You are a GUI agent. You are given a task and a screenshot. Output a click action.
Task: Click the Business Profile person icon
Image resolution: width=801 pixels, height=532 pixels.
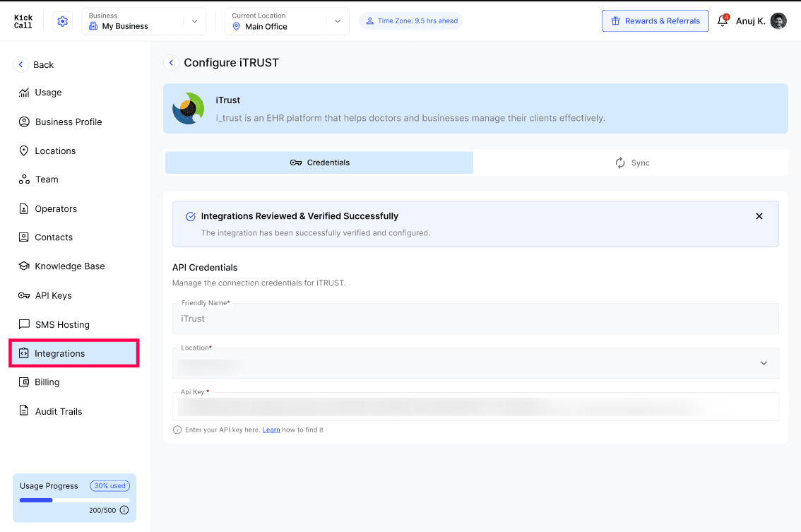[24, 122]
